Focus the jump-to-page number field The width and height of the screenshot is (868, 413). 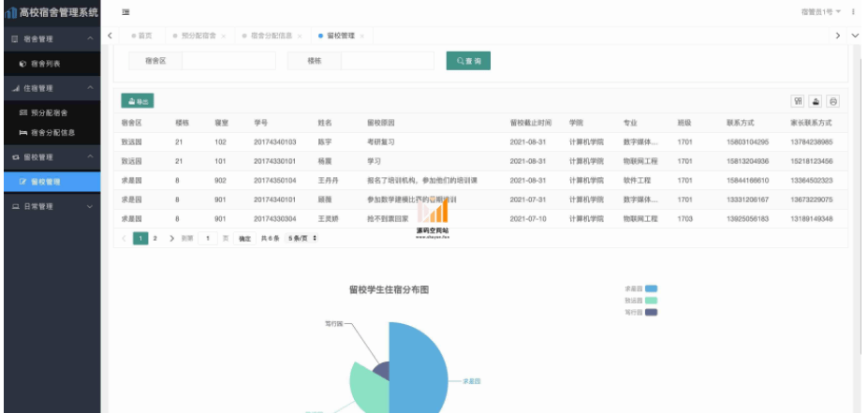[208, 239]
